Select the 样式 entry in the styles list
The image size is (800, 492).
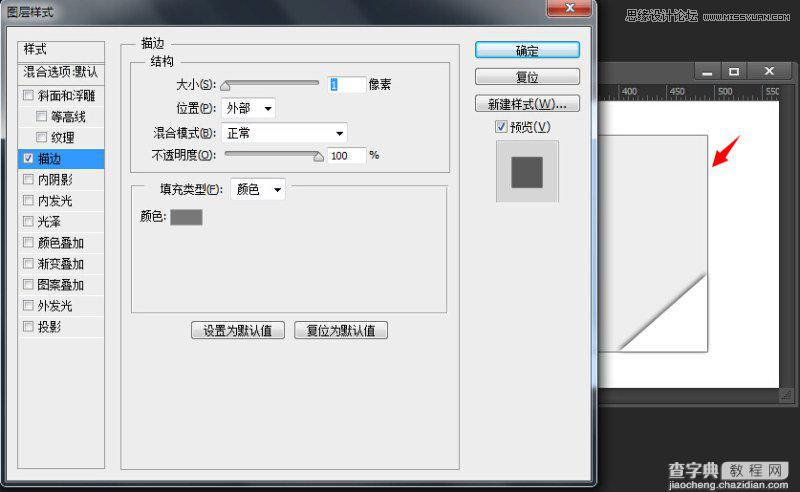click(x=61, y=50)
